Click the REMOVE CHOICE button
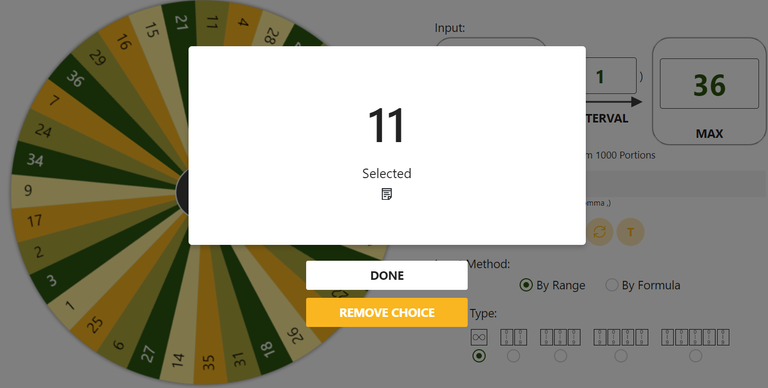 pyautogui.click(x=387, y=313)
